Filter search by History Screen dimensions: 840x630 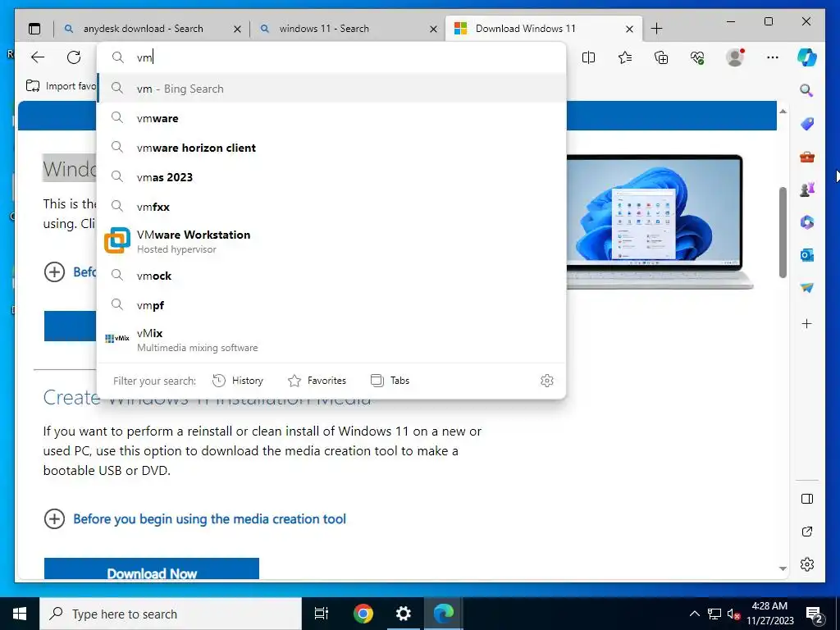click(x=238, y=381)
